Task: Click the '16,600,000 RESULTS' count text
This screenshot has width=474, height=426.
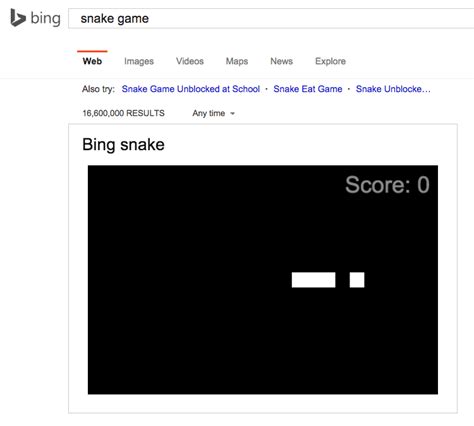Action: [123, 113]
